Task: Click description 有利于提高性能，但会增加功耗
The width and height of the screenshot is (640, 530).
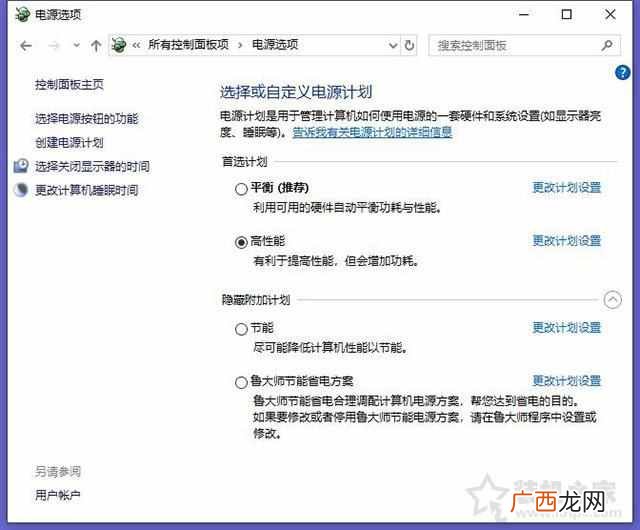Action: [336, 261]
